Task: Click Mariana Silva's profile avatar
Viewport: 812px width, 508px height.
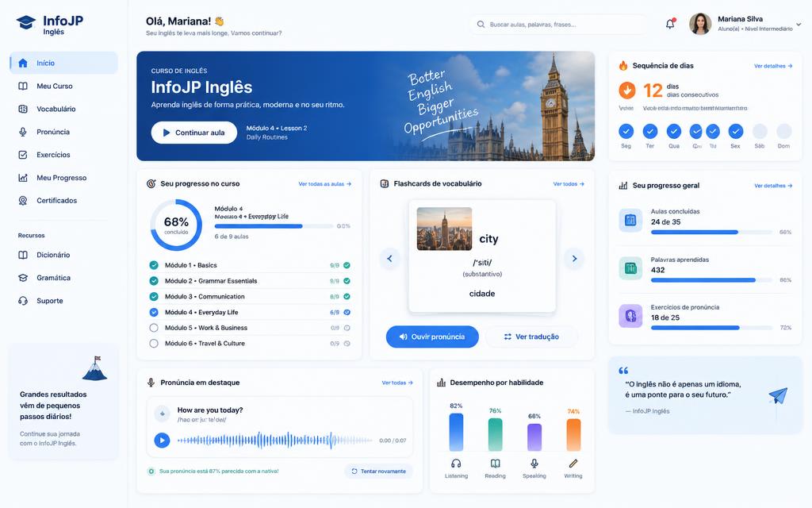Action: (x=700, y=24)
